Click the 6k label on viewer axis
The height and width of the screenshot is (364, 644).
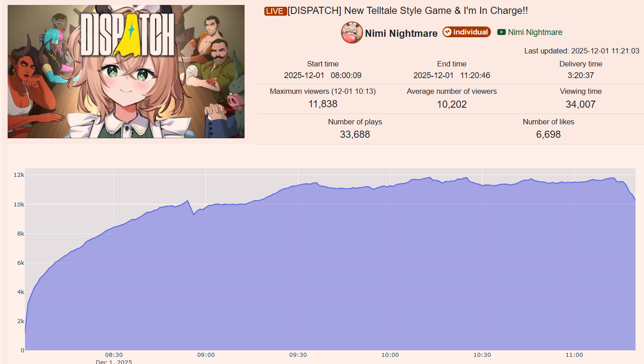20,263
